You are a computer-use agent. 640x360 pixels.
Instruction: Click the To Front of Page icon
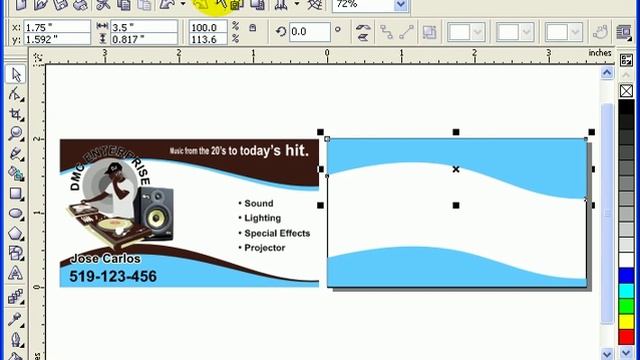pos(429,32)
